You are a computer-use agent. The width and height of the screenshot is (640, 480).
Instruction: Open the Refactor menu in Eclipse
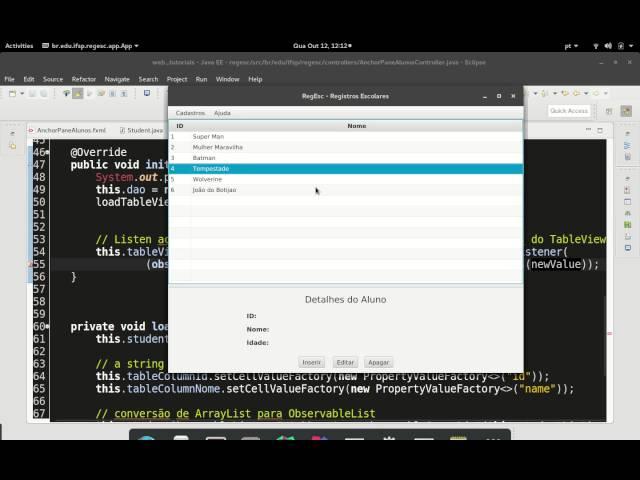[84, 79]
